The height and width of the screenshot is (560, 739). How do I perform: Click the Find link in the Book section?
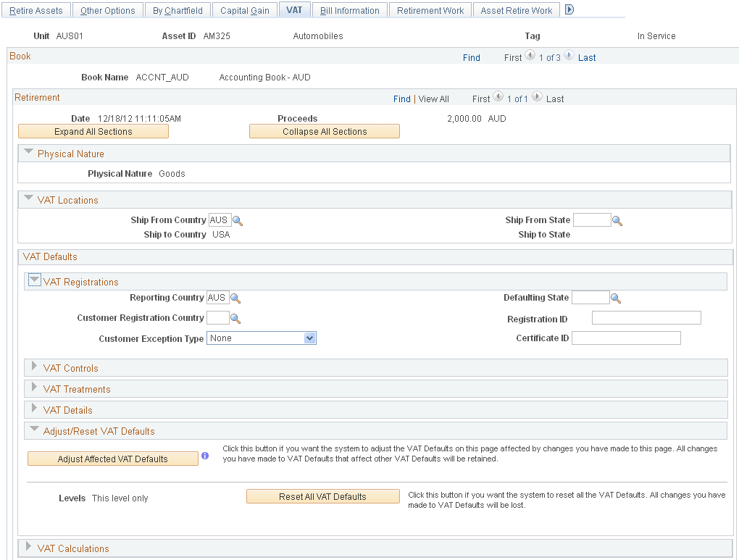click(471, 57)
